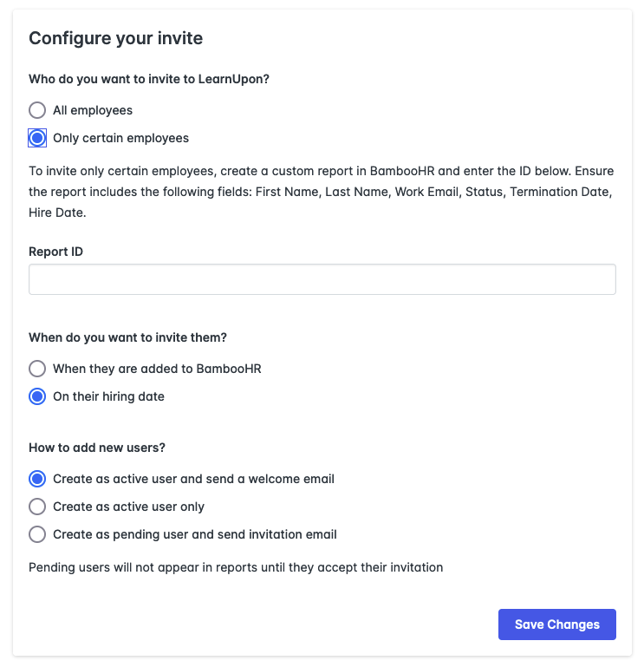Pick the On their hiring date radio
644x667 pixels.
point(37,396)
